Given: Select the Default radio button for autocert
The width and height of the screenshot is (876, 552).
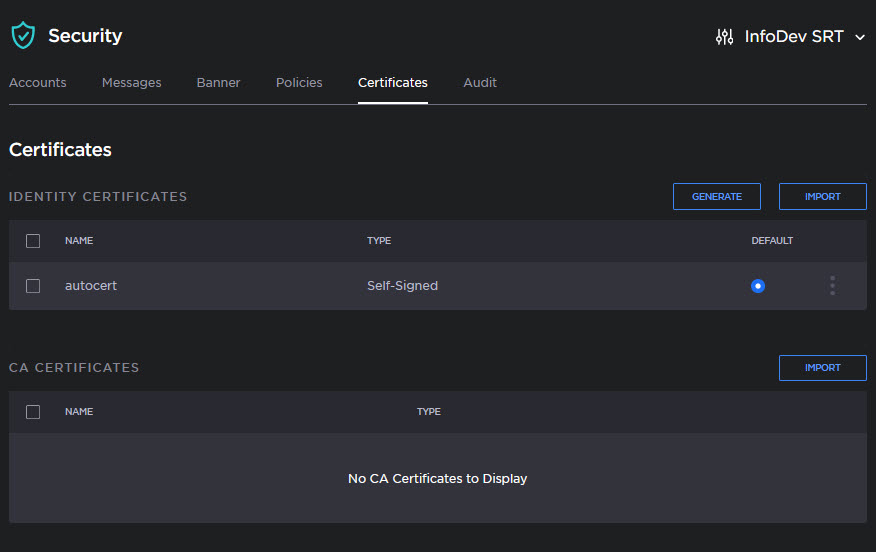Looking at the screenshot, I should (x=758, y=286).
